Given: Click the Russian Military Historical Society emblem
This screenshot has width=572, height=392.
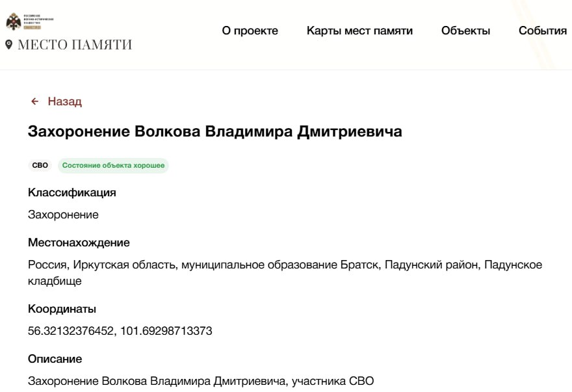Looking at the screenshot, I should click(x=14, y=21).
